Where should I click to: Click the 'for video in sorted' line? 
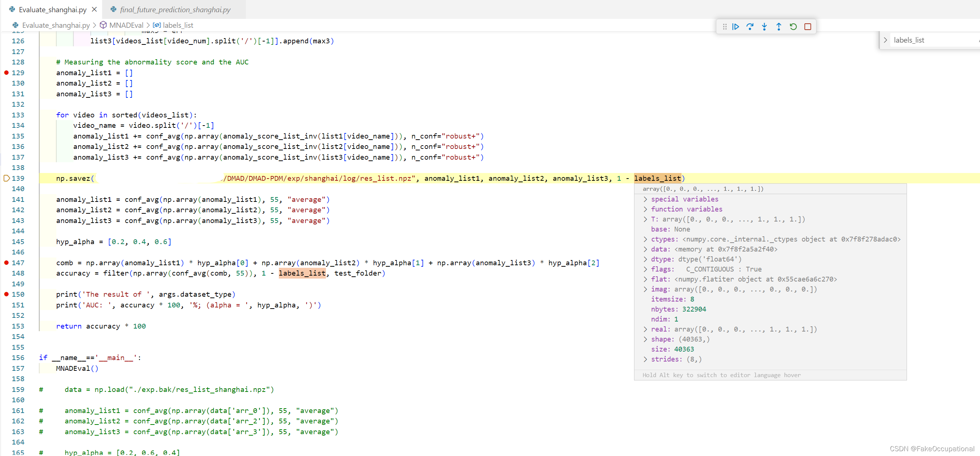tap(126, 115)
